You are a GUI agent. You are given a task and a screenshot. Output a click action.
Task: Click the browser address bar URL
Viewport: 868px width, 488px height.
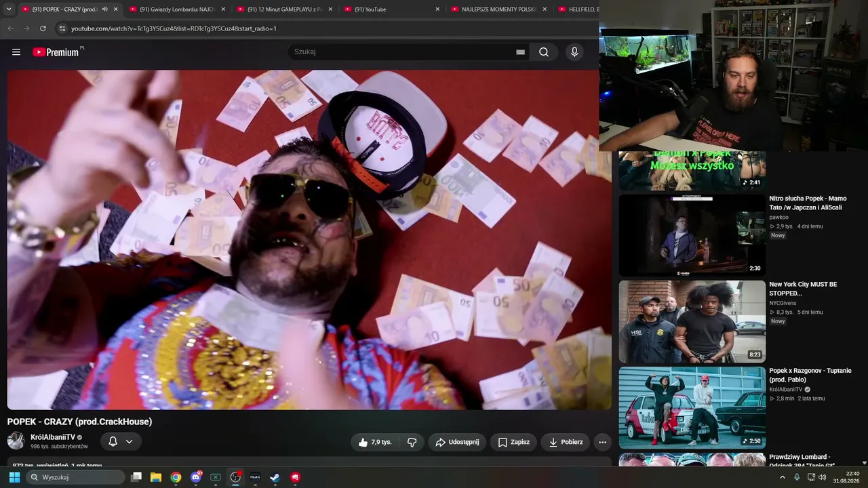pos(174,28)
